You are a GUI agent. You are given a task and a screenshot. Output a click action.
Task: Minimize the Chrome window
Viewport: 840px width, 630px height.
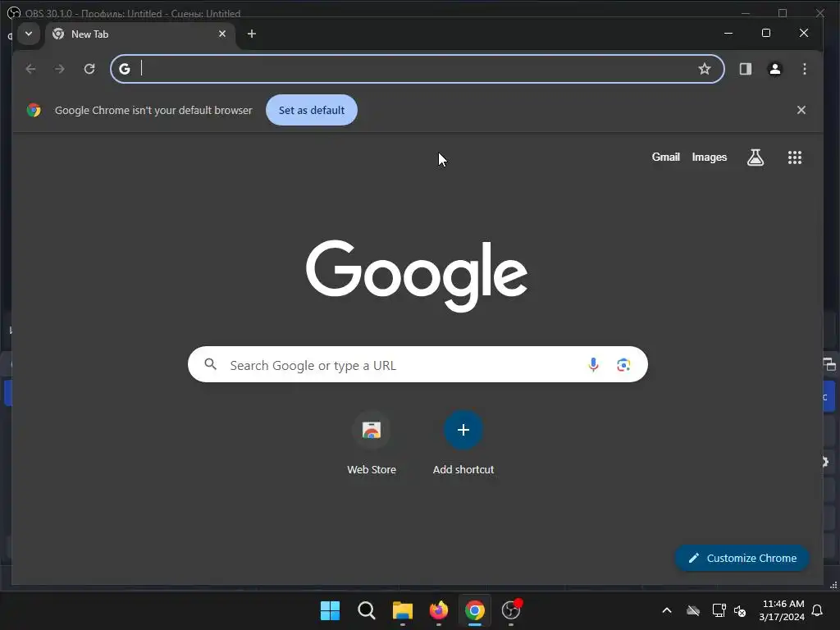(728, 33)
